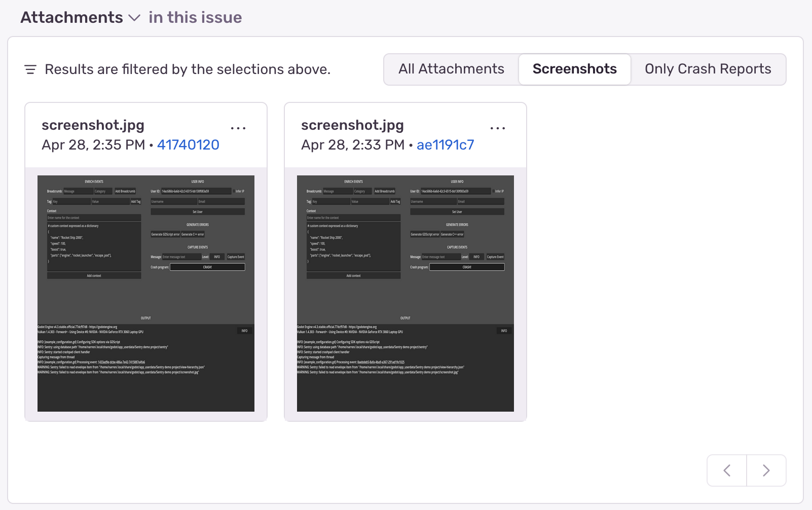812x510 pixels.
Task: Go to the previous page with the left arrow
Action: pos(726,470)
